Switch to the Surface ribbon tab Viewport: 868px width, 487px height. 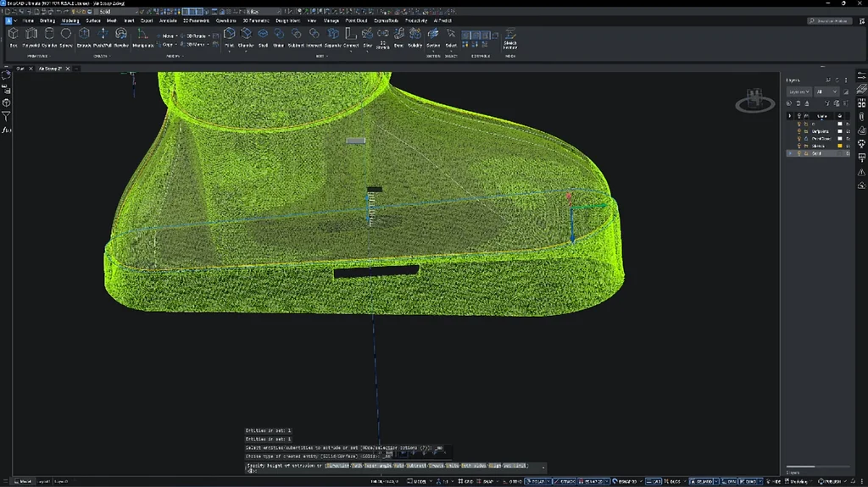[93, 20]
